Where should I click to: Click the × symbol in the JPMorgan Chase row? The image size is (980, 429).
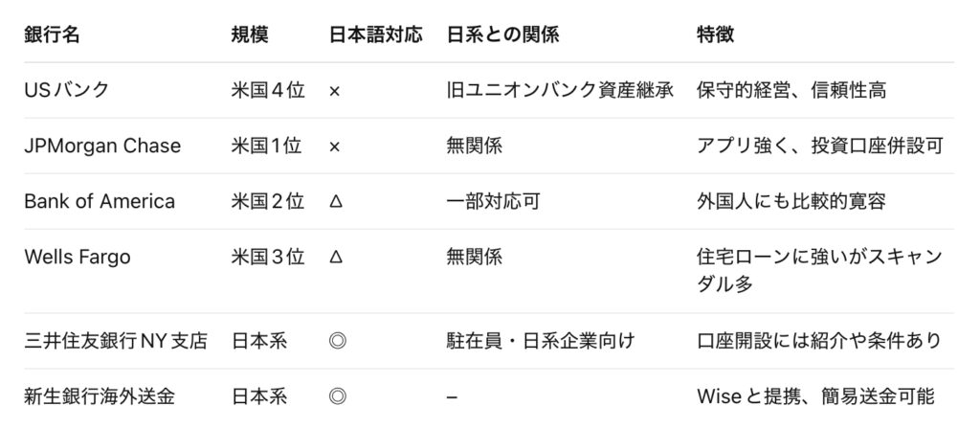[x=334, y=147]
